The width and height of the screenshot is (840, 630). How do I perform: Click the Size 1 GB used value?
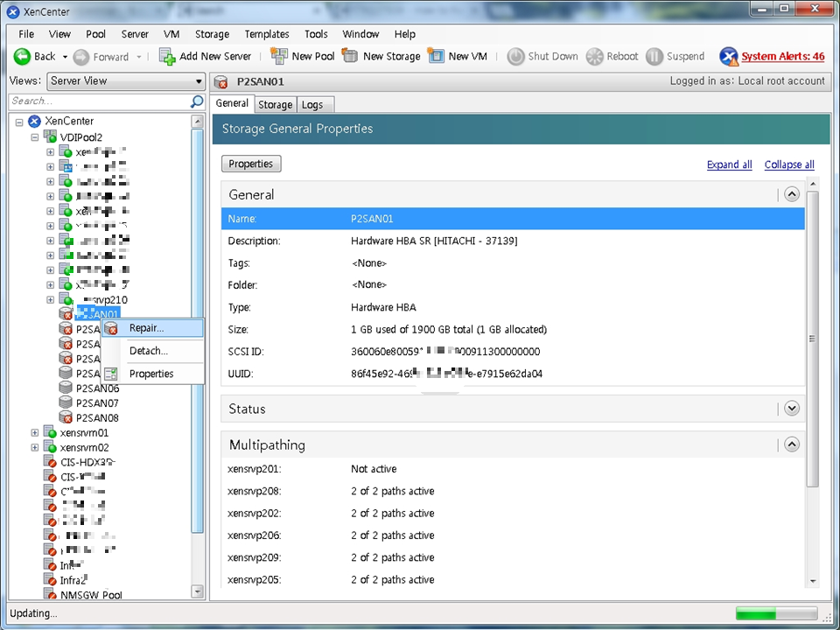(x=449, y=330)
